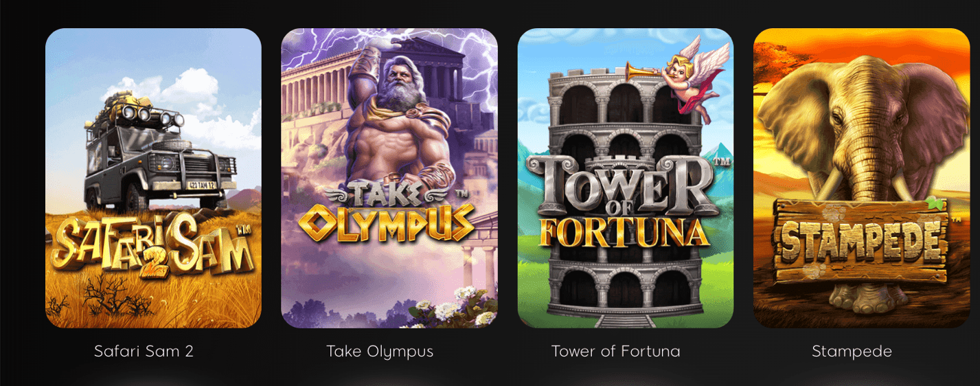Screen dimensions: 980x386
Task: Open the Tower of Fortuna title link
Action: coord(615,352)
